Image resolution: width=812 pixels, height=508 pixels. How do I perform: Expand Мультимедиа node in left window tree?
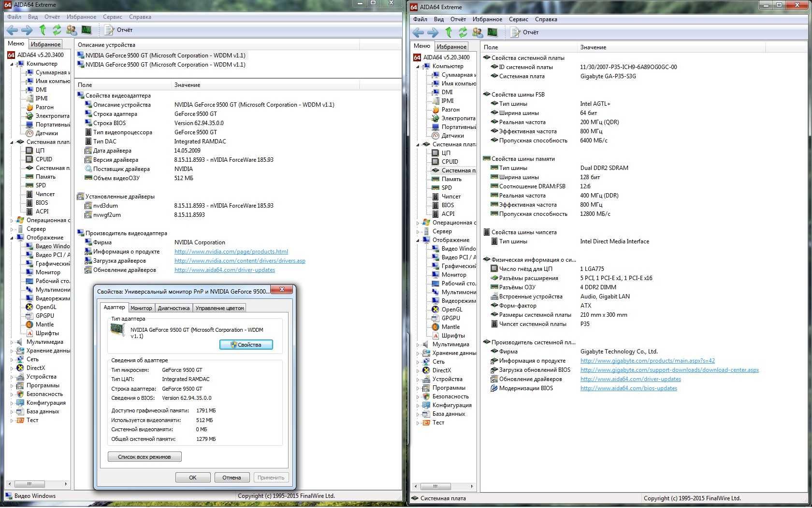pos(12,342)
